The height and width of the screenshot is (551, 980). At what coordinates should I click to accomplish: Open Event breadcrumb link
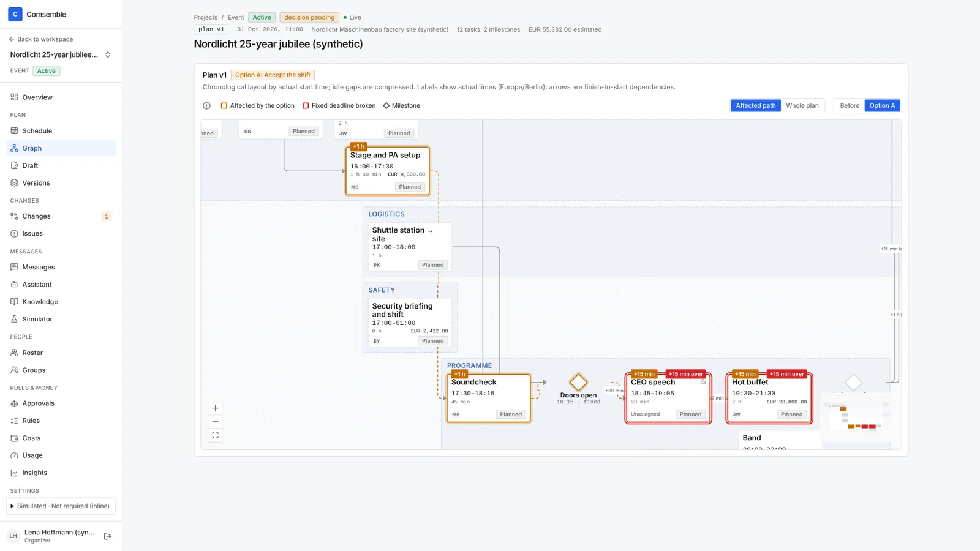click(236, 18)
